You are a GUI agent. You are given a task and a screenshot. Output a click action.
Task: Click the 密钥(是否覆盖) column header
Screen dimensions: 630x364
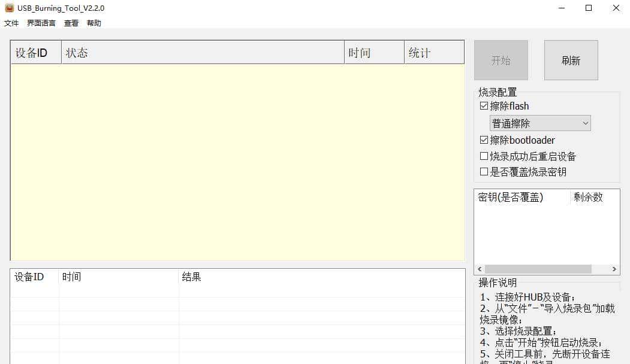click(522, 197)
